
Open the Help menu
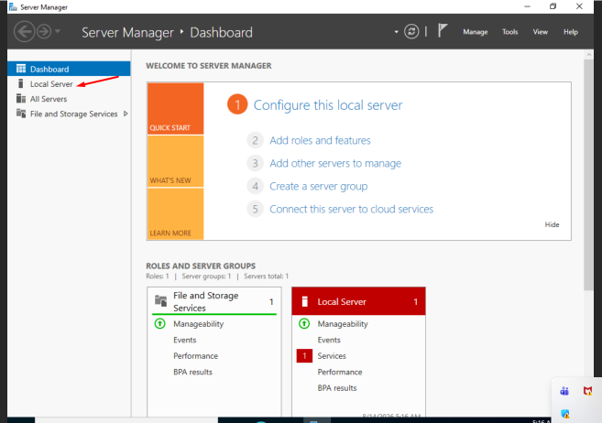click(x=571, y=32)
